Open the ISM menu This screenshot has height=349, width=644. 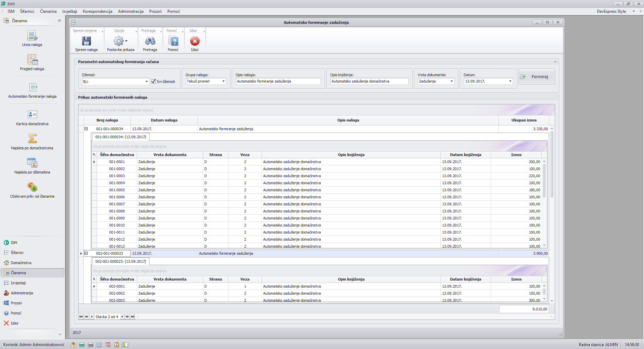point(11,11)
